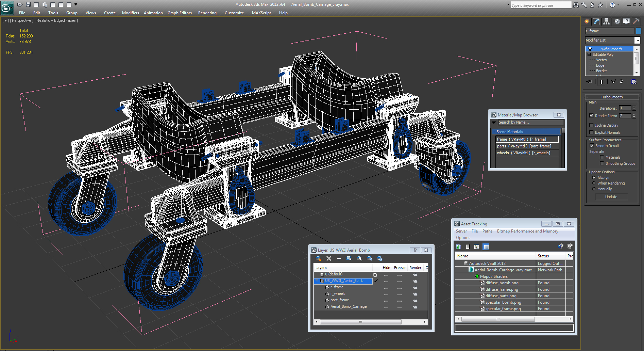Screen dimensions: 644x351
Task: Collapse US_WWII_Aerial_Bomb layer node
Action: [317, 281]
